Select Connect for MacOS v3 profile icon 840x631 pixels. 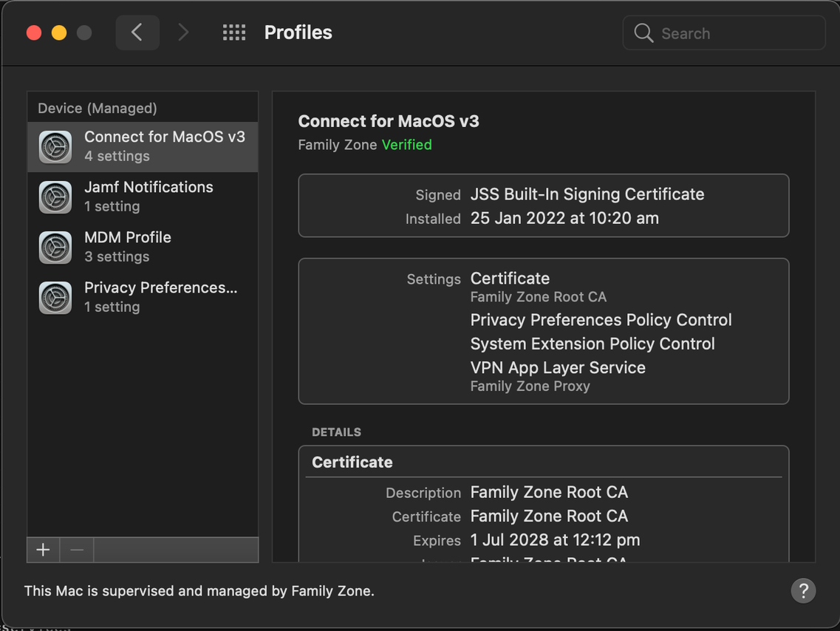click(x=55, y=147)
